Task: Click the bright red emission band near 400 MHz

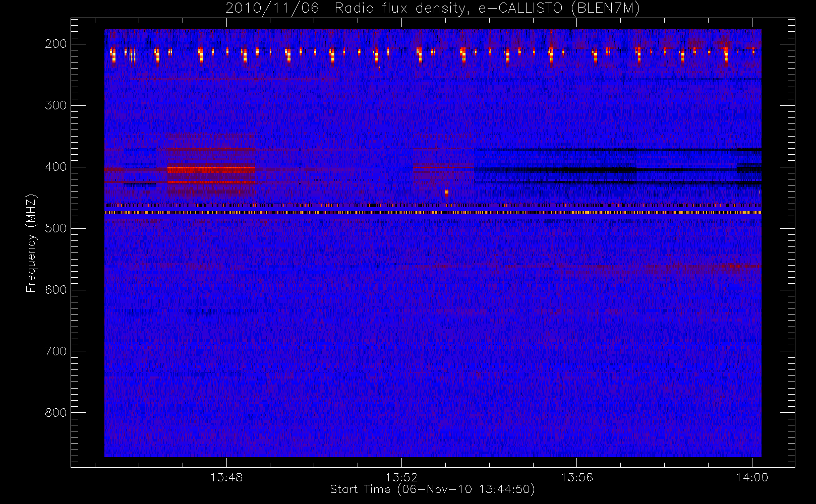Action: coord(211,169)
